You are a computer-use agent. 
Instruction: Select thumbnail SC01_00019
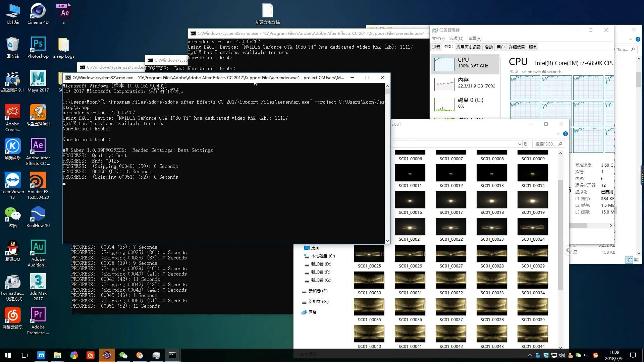point(533,203)
